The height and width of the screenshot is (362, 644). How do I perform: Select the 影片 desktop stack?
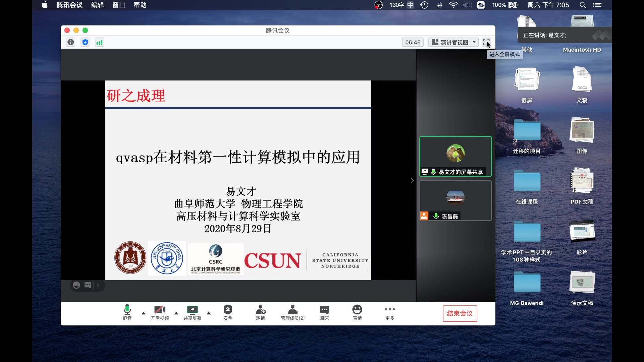(x=582, y=237)
